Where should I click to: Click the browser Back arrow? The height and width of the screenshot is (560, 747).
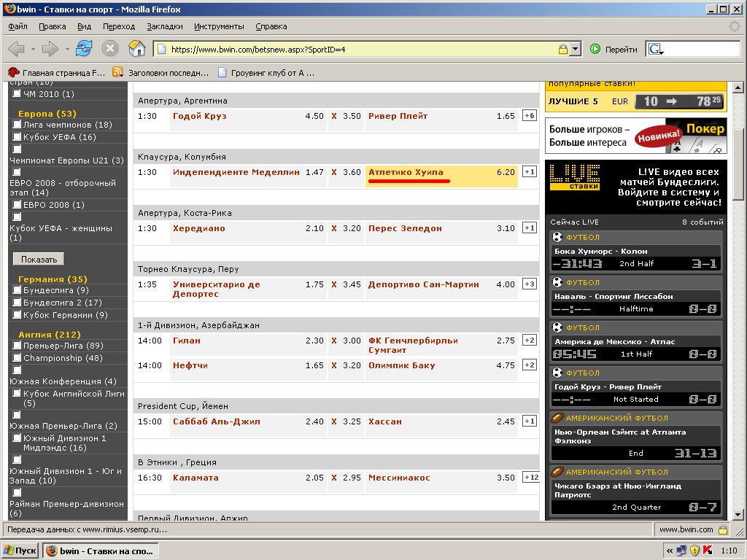coord(16,49)
